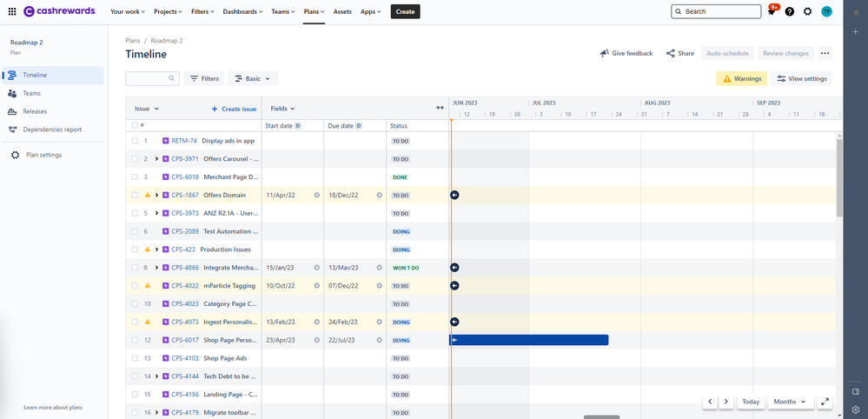Click the Cashrewards logo

pyautogui.click(x=60, y=11)
